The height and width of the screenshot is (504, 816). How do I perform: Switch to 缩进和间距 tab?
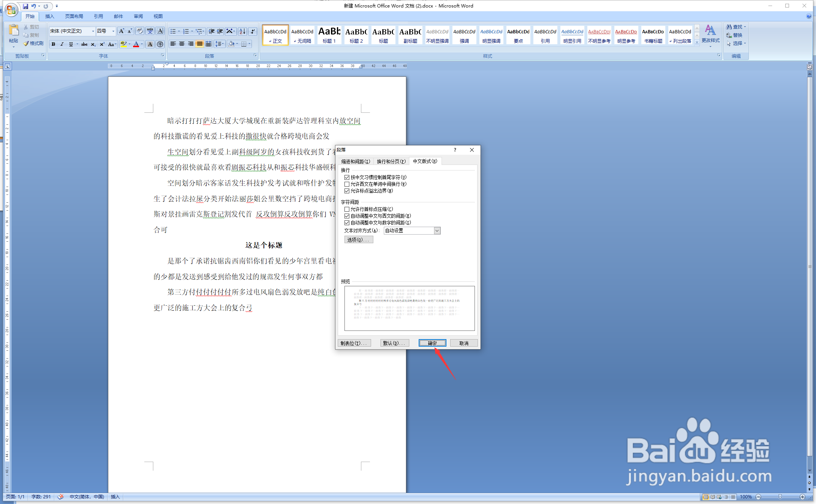pyautogui.click(x=355, y=162)
